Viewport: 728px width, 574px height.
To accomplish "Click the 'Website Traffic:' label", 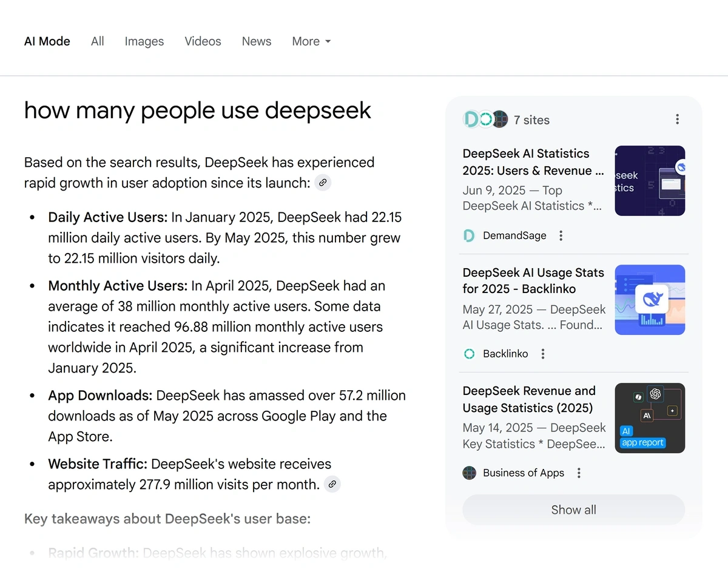I will (x=98, y=464).
